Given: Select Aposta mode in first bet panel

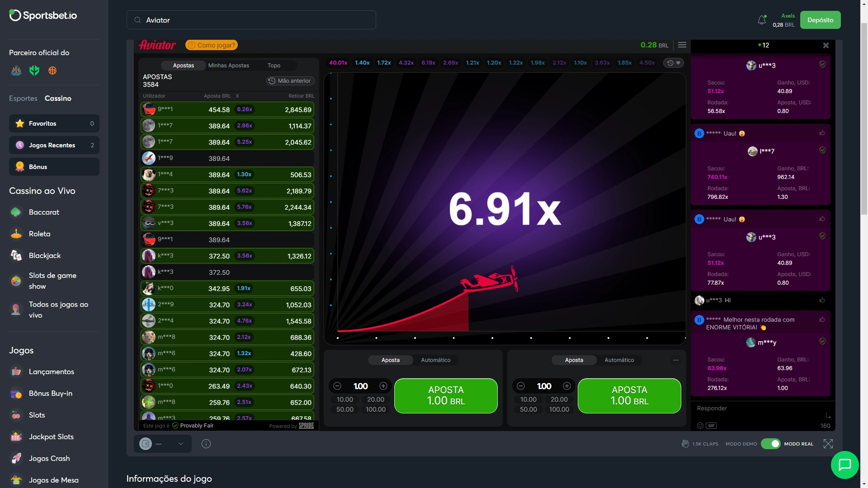Looking at the screenshot, I should pyautogui.click(x=390, y=360).
